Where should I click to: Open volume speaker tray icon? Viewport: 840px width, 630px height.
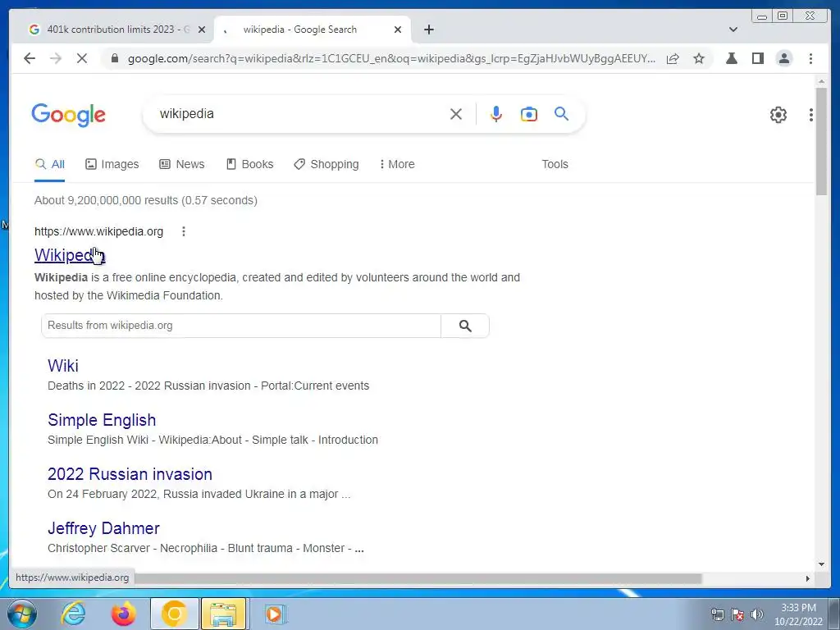tap(757, 614)
